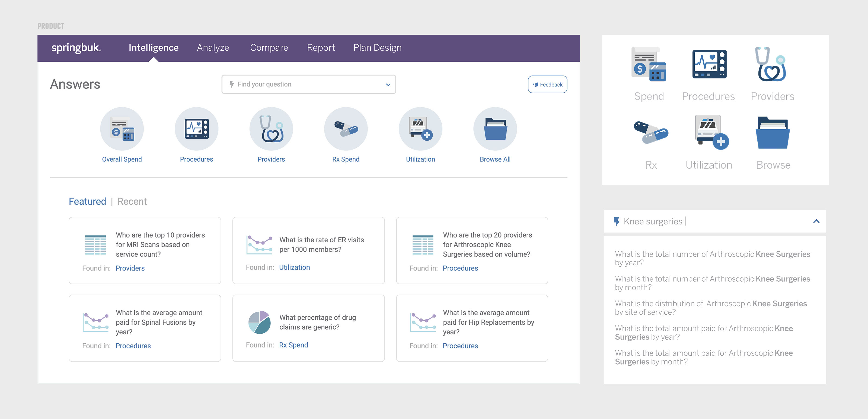
Task: Click the Providers link label under Answers
Action: 271,159
